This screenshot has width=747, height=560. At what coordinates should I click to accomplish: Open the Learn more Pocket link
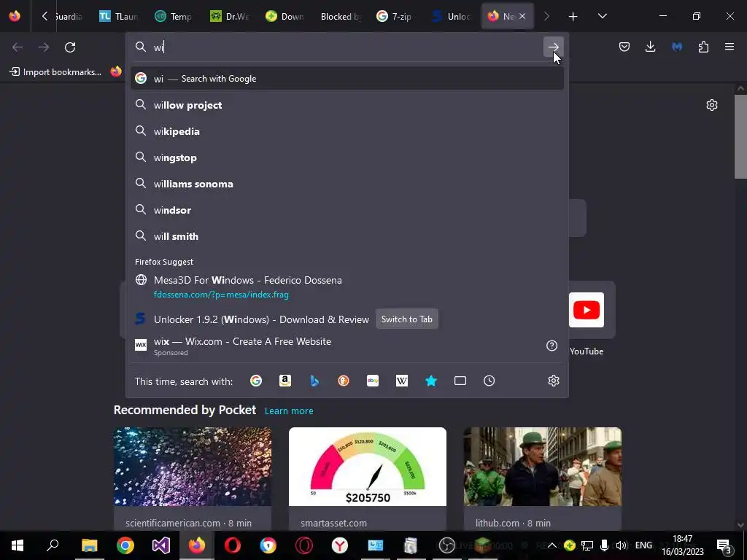click(x=289, y=411)
